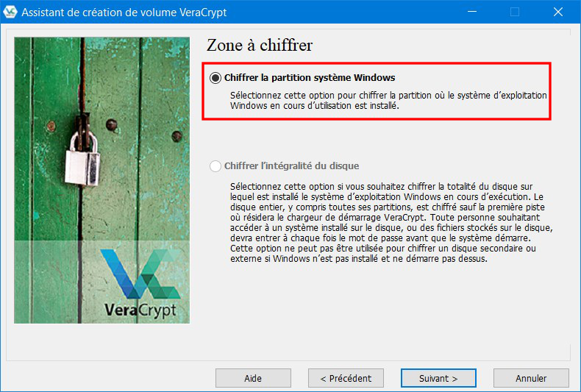Image resolution: width=581 pixels, height=392 pixels.
Task: Click the description starting "Sélectionnez cette option pour chiffrer"
Action: coord(388,101)
